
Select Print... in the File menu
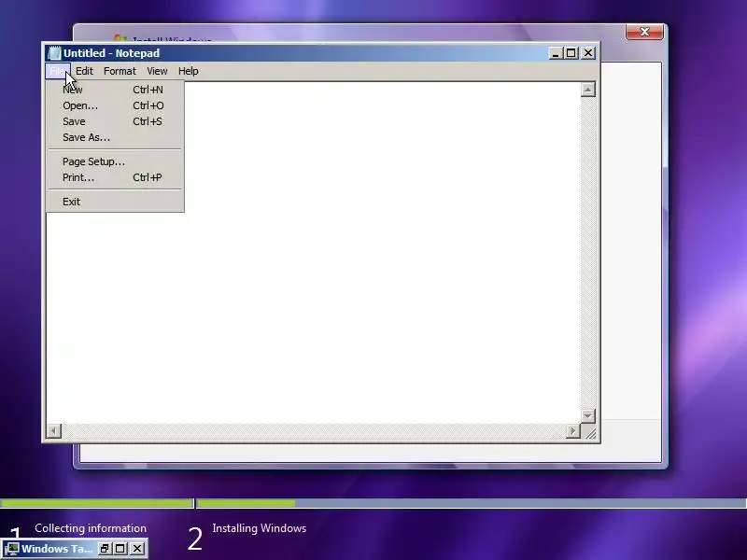tap(115, 177)
